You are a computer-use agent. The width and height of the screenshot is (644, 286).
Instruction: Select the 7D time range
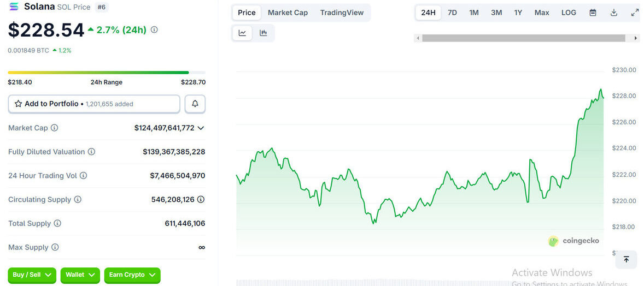tap(452, 13)
